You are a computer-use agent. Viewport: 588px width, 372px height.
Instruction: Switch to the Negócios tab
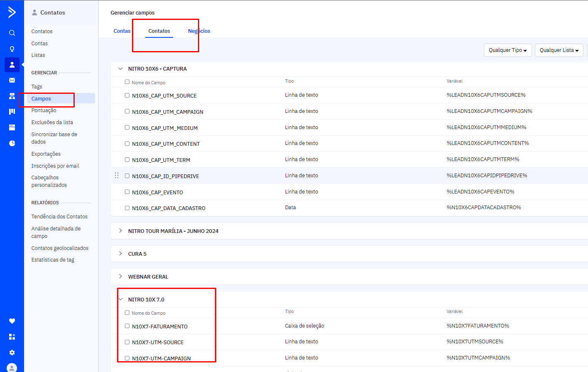(x=199, y=31)
